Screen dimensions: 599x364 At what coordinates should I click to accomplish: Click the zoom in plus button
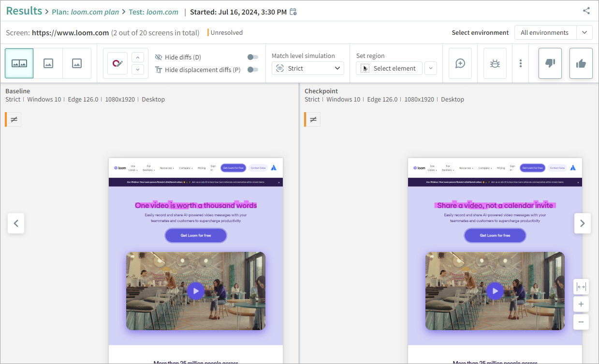[581, 305]
